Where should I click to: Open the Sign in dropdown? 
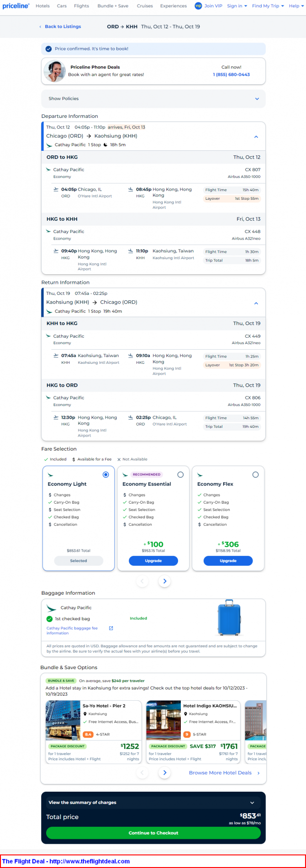click(x=237, y=6)
